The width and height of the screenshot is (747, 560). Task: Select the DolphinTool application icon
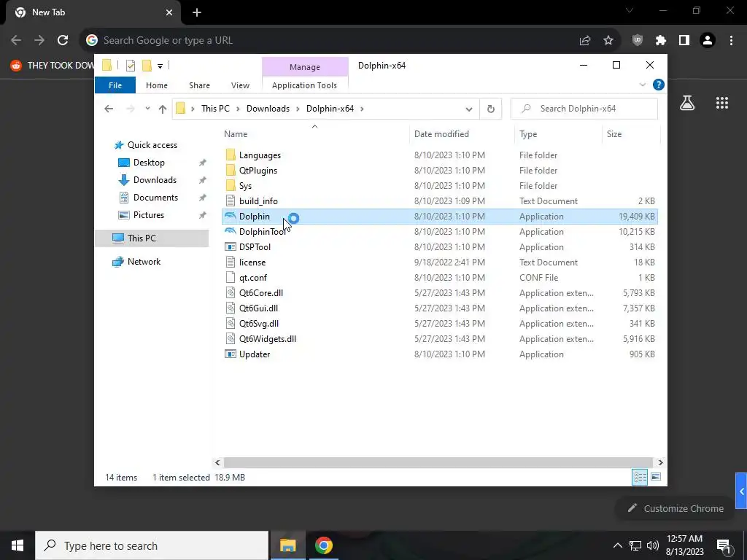tap(231, 231)
